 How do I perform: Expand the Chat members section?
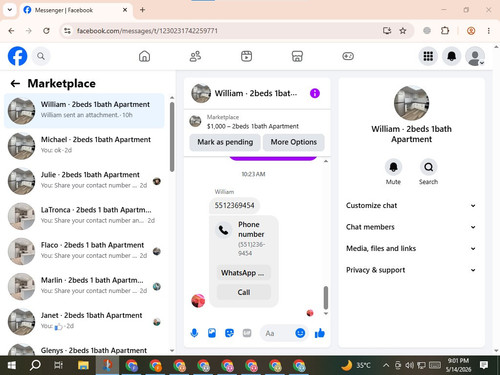(411, 227)
